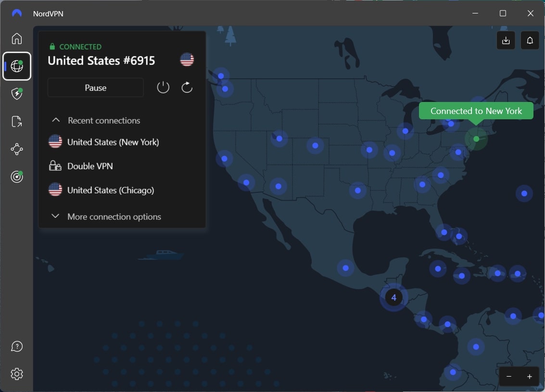545x392 pixels.
Task: Open the Connected to New York tooltip
Action: click(x=476, y=111)
